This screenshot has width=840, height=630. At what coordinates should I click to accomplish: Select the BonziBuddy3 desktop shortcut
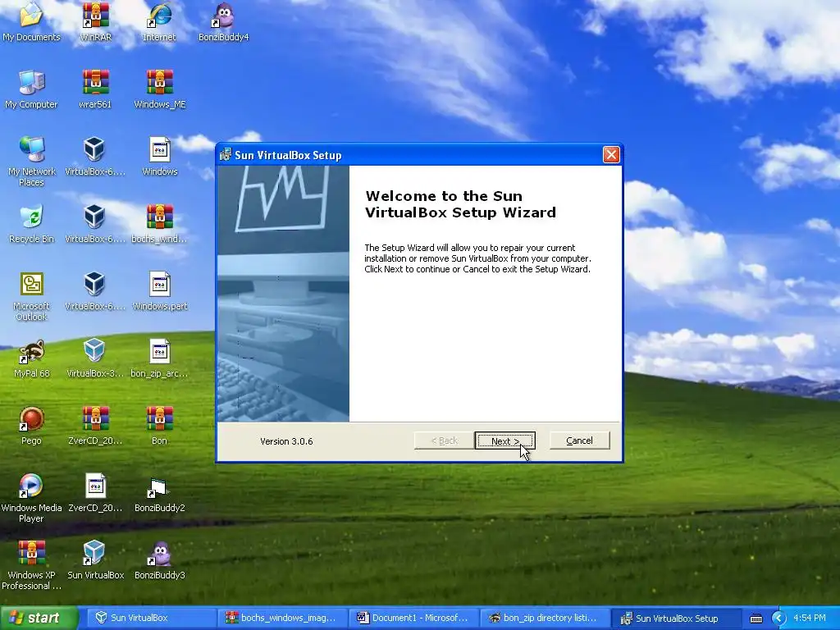click(x=160, y=560)
